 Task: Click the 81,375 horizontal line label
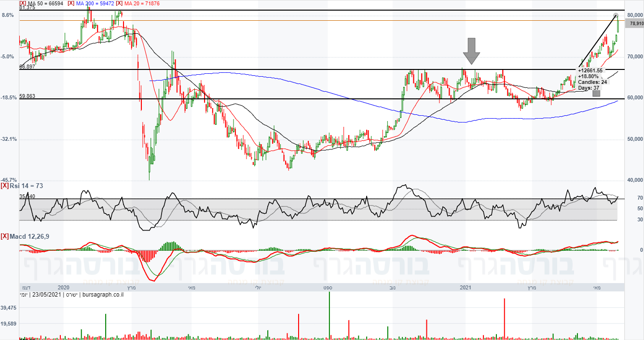pyautogui.click(x=27, y=7)
